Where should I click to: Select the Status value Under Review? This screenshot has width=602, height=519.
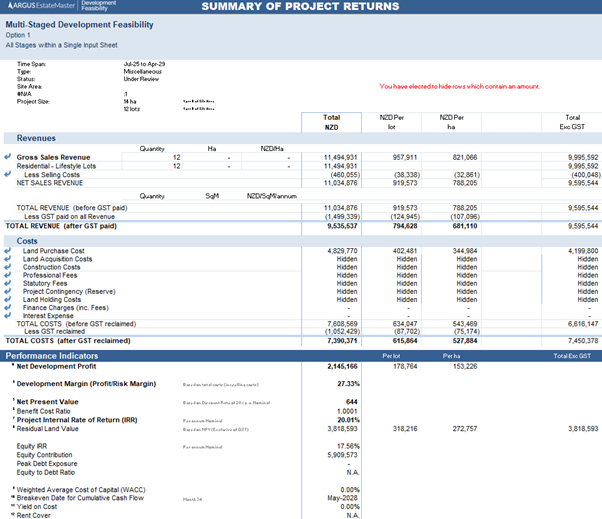[x=141, y=79]
